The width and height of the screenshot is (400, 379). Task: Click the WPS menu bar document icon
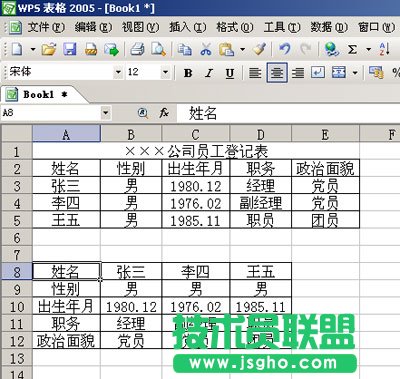click(x=15, y=27)
